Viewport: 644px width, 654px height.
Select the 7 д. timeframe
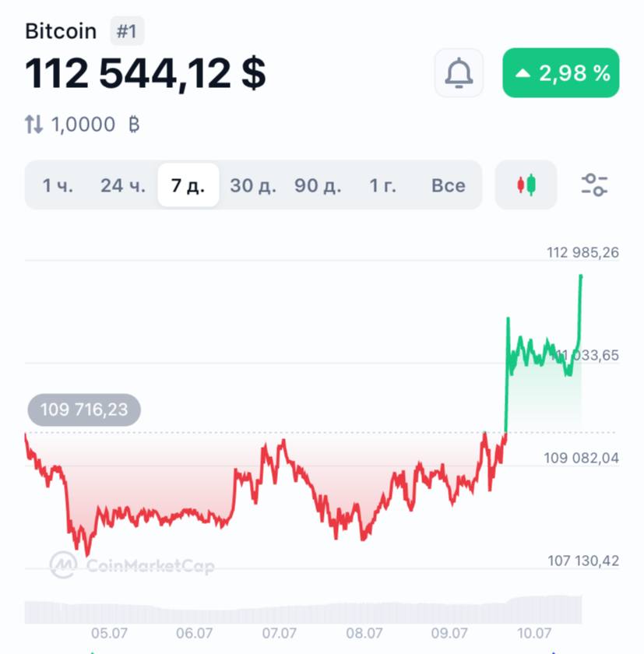point(188,185)
